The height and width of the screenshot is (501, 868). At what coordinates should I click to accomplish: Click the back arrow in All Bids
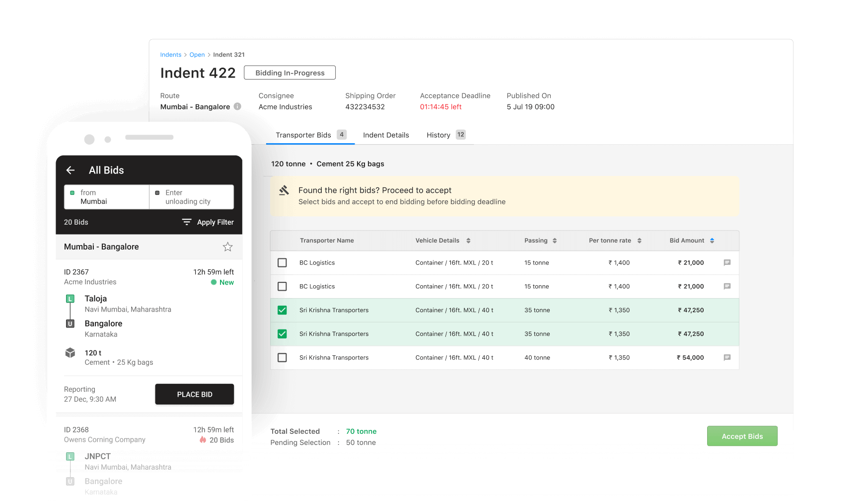pos(71,170)
